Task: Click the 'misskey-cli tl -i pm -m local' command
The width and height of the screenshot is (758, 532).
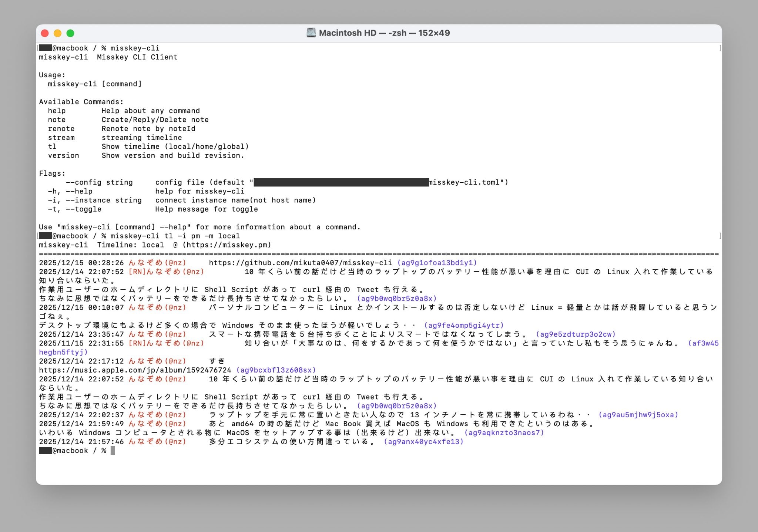Action: (175, 236)
